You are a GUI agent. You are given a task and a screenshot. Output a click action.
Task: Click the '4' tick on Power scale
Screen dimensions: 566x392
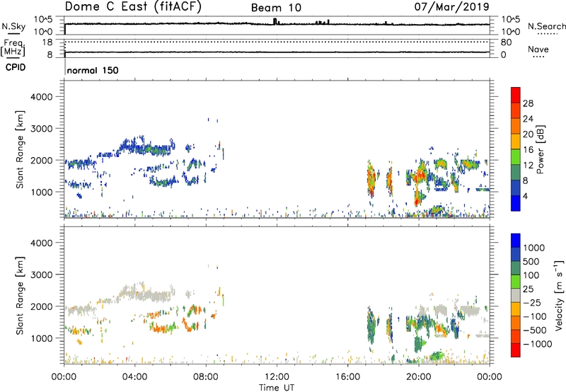click(525, 196)
